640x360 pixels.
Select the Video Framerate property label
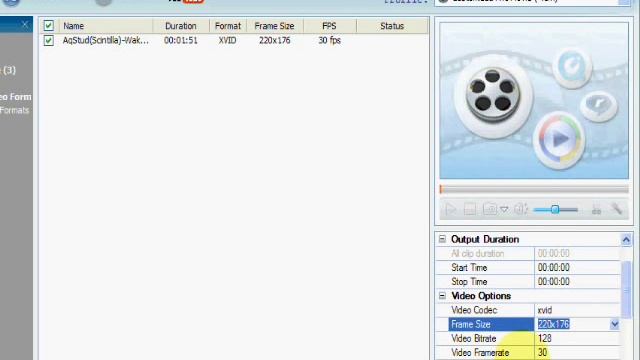(480, 353)
